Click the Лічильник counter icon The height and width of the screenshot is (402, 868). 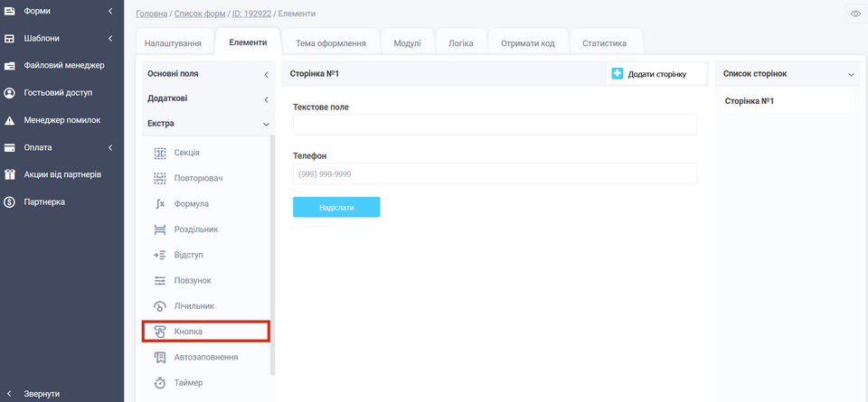(160, 306)
